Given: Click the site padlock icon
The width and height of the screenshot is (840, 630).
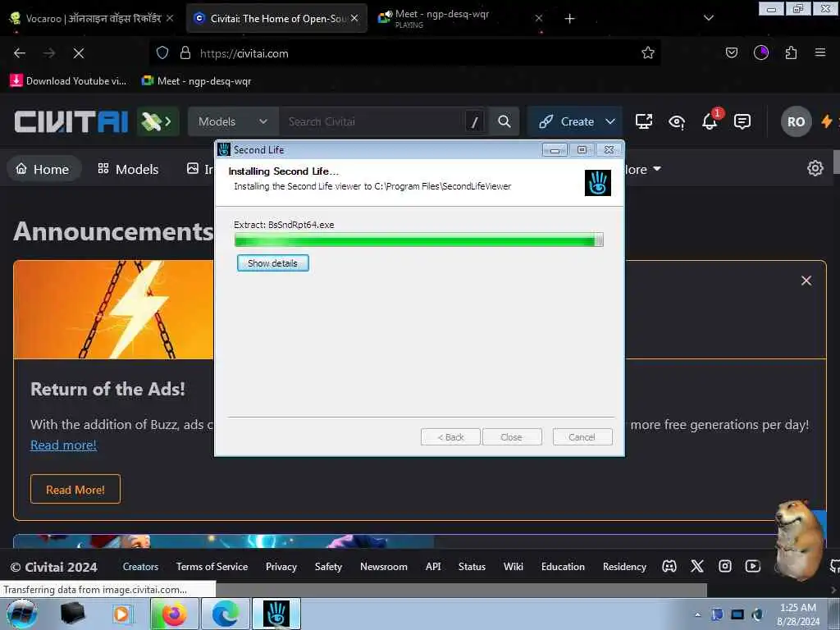Looking at the screenshot, I should click(x=185, y=53).
